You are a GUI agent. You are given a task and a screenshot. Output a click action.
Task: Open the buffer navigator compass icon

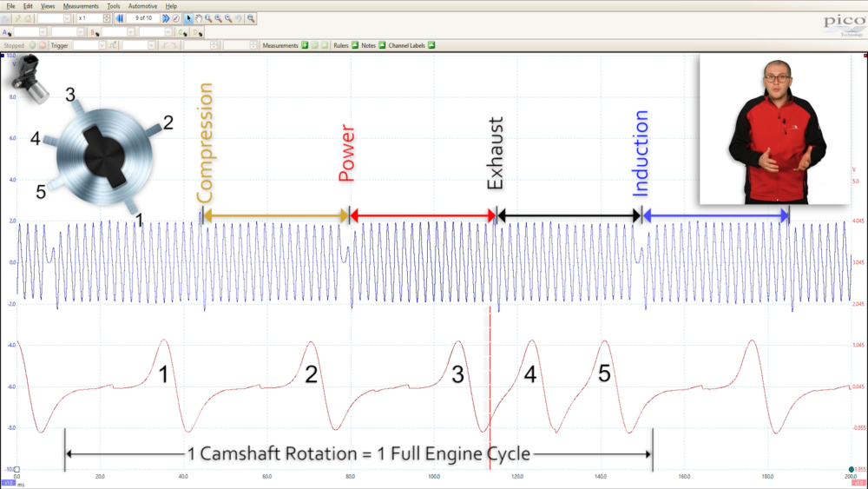[176, 18]
